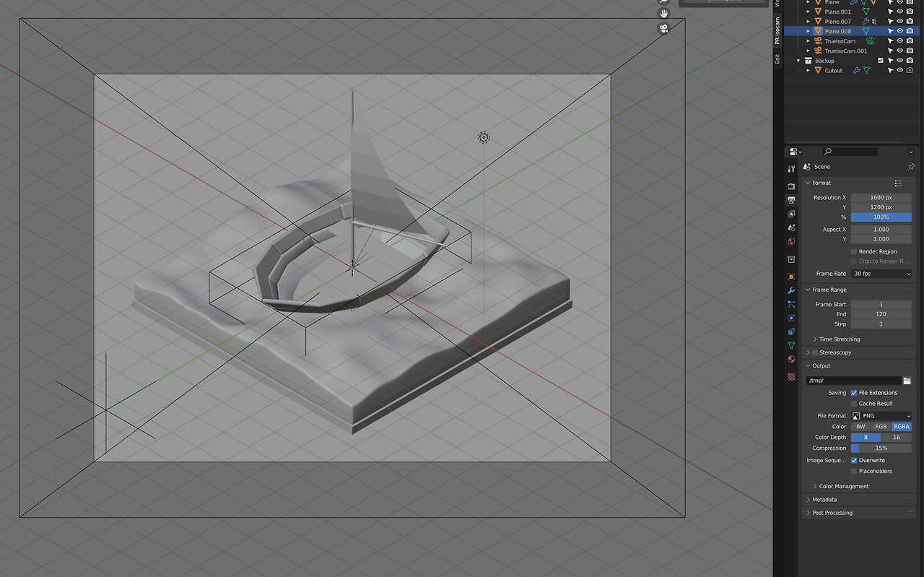Expand the TrueIsoCam.001 tree row
Screen dimensions: 924x577
(808, 51)
